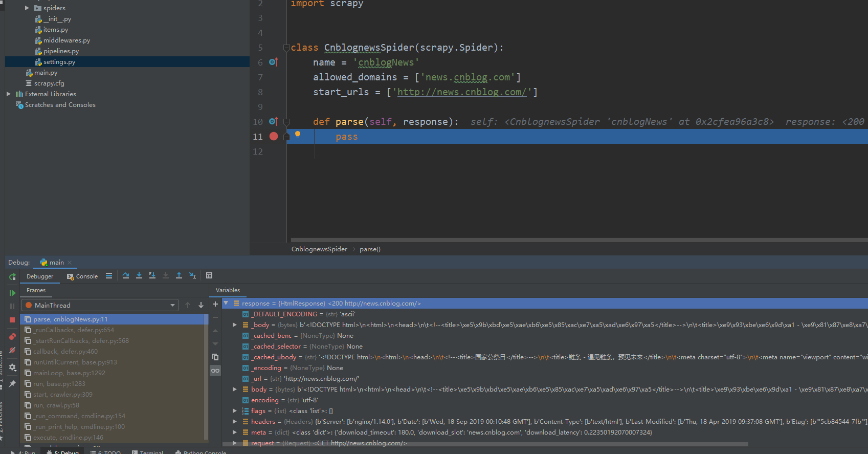Select the Variables tab
This screenshot has width=868, height=454.
click(228, 290)
